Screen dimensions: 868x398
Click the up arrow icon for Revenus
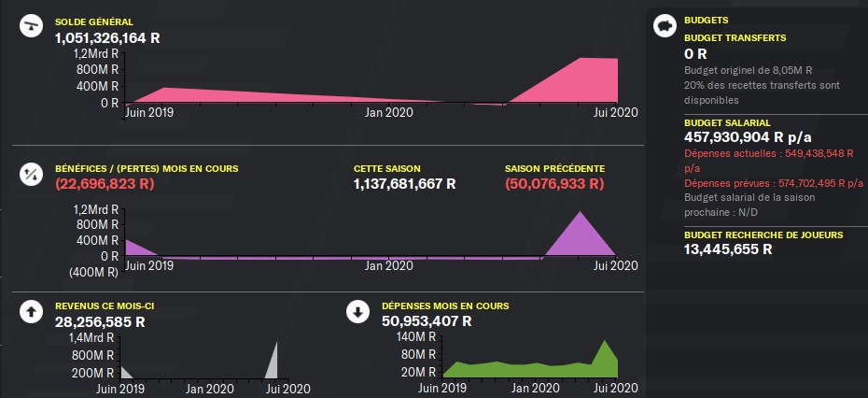[x=30, y=312]
